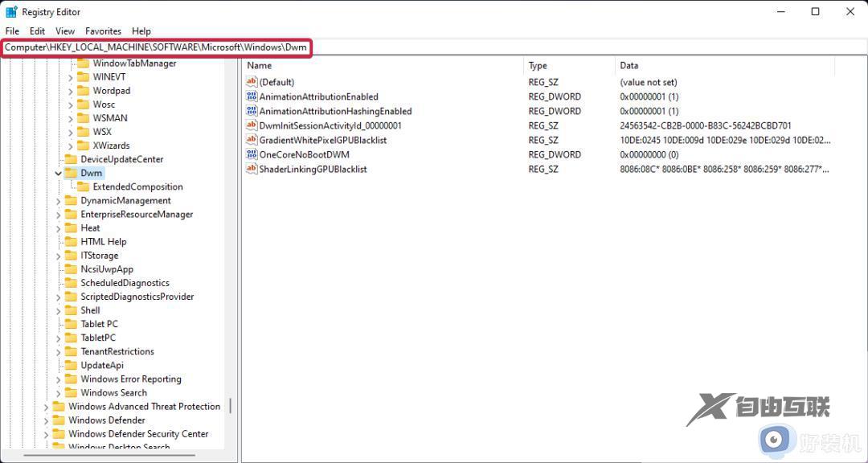Click the icon beside DwmInitSessionActivityId_00000001

(x=251, y=125)
